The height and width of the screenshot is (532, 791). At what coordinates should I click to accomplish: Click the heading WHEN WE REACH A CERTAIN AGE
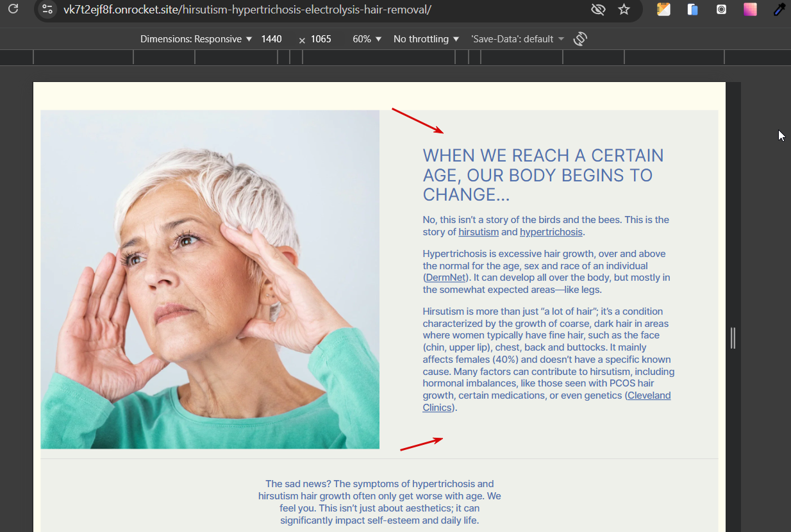tap(543, 175)
